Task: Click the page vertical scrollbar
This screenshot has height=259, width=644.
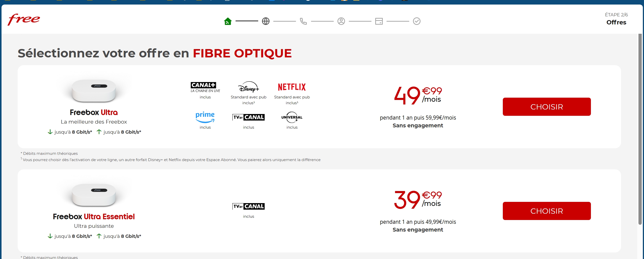Action: 640,128
